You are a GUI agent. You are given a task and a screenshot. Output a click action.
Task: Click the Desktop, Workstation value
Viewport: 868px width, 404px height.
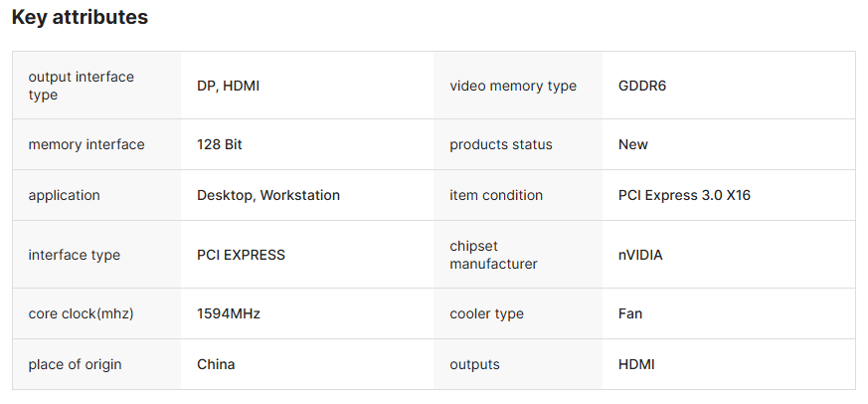coord(268,196)
